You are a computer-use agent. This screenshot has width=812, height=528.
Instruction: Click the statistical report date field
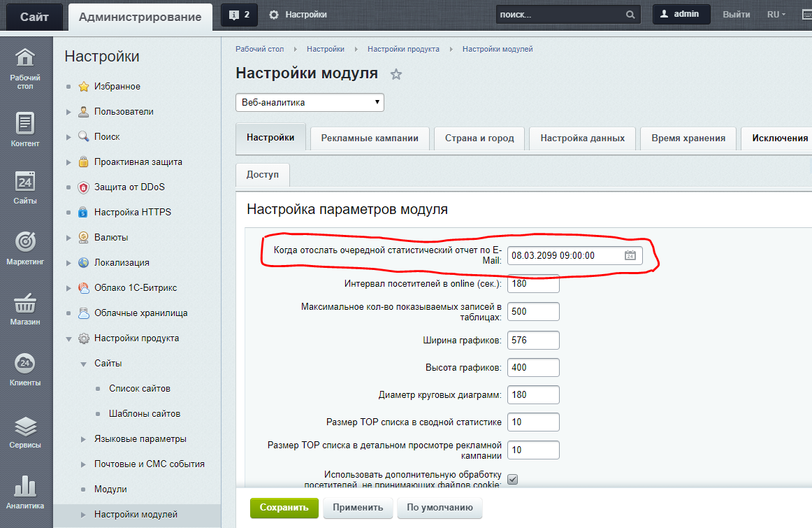pyautogui.click(x=566, y=255)
